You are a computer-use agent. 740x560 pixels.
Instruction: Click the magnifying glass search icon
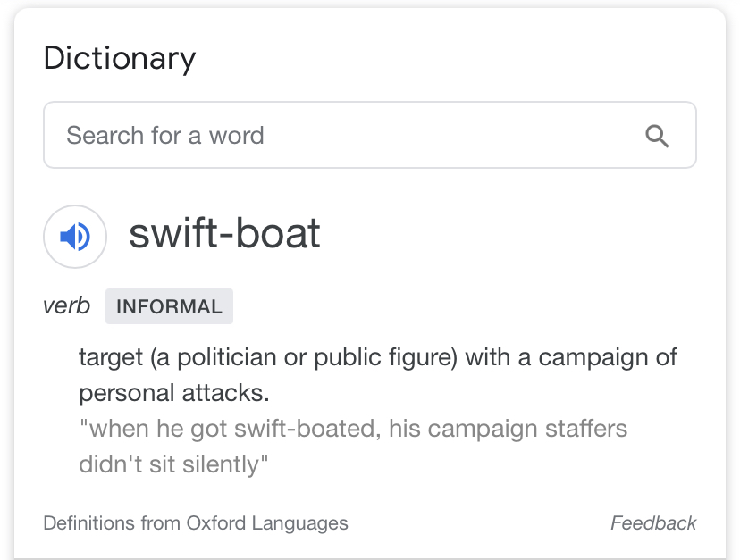[657, 136]
